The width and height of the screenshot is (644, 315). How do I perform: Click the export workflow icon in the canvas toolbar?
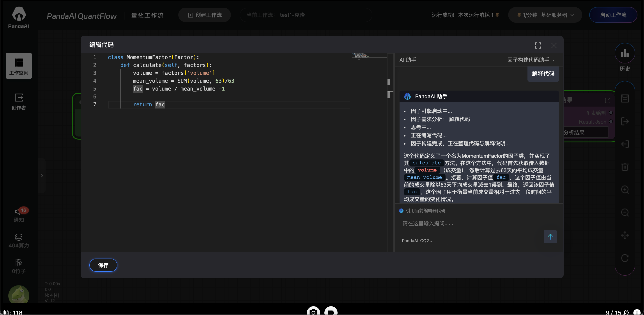625,121
